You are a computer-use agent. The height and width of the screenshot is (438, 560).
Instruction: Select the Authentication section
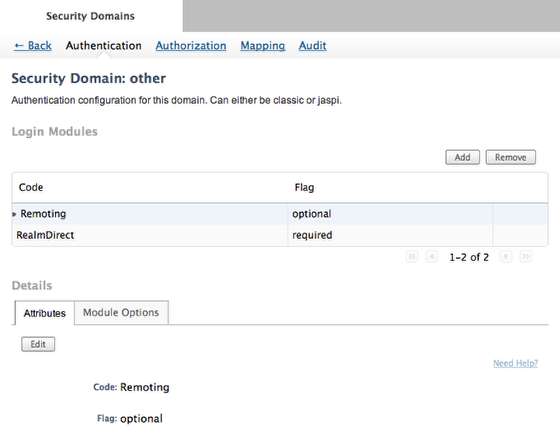click(x=104, y=46)
